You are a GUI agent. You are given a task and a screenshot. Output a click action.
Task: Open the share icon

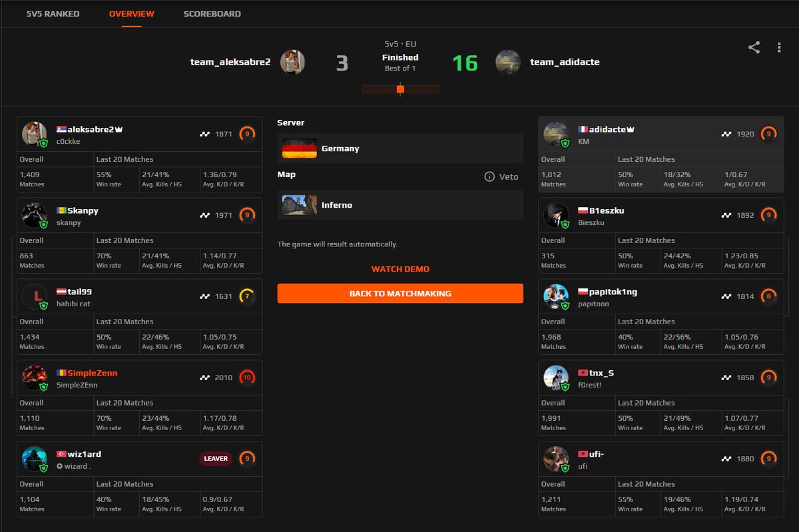pyautogui.click(x=754, y=47)
